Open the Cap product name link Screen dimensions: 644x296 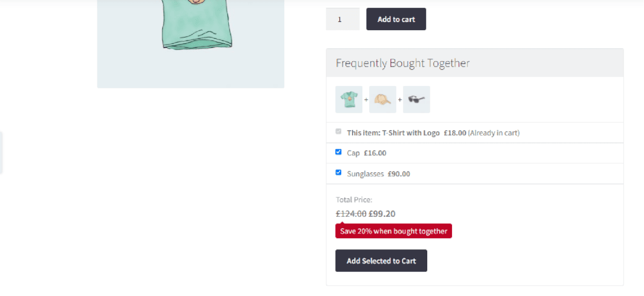[353, 153]
